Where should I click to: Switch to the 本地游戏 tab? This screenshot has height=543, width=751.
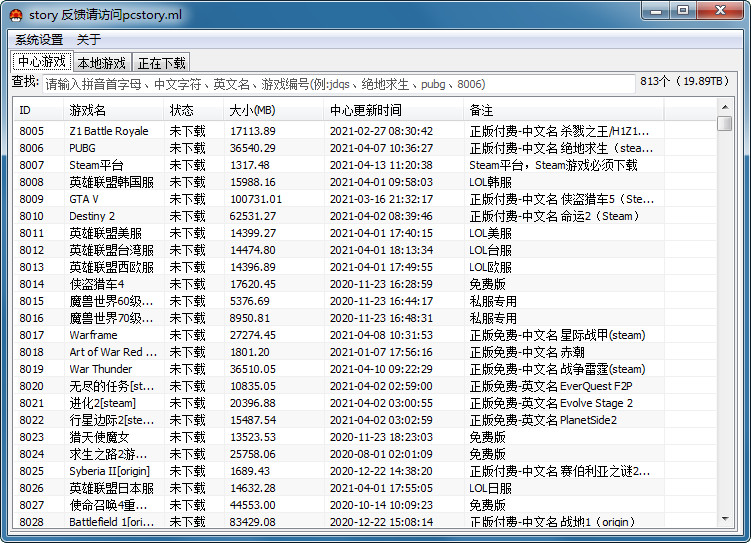(x=102, y=63)
